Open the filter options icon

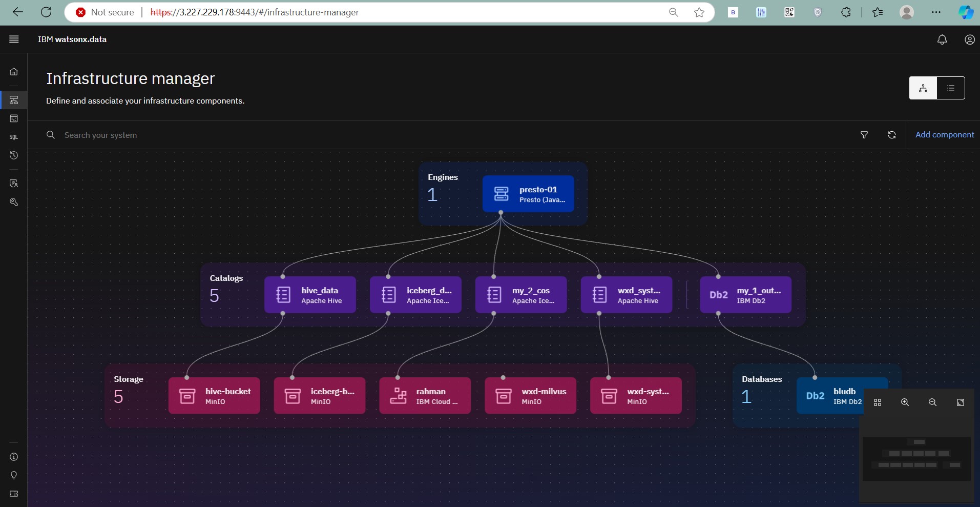coord(864,135)
